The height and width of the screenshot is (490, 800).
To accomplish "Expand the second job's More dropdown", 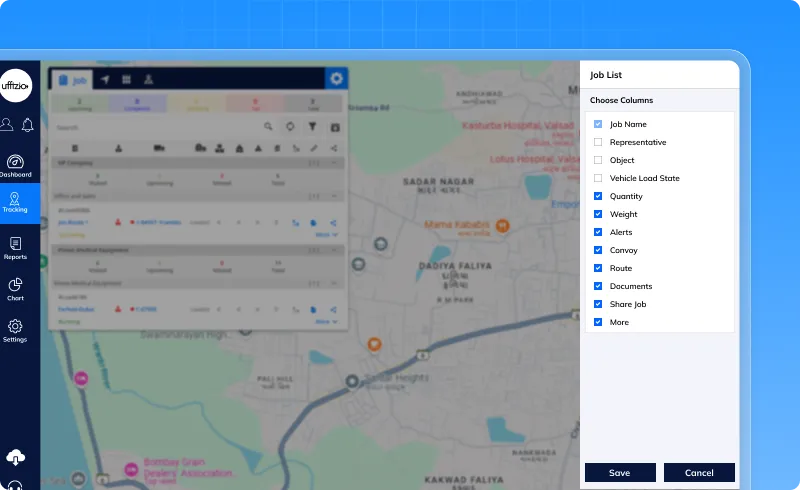I will pos(326,322).
